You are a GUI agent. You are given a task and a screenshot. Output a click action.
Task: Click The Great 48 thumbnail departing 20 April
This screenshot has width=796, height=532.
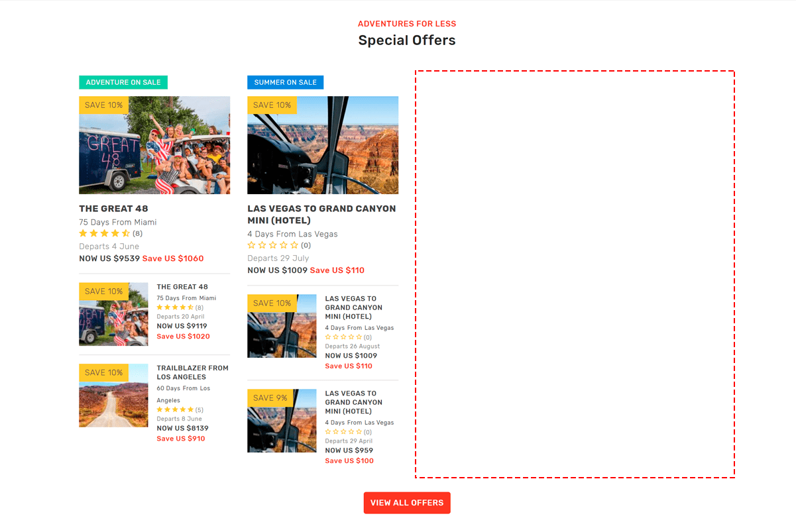coord(114,315)
